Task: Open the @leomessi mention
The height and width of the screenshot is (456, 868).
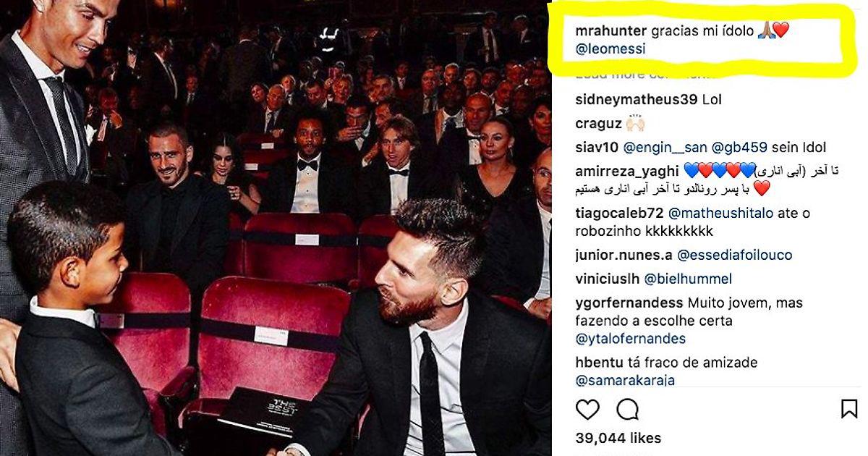Action: [x=610, y=49]
